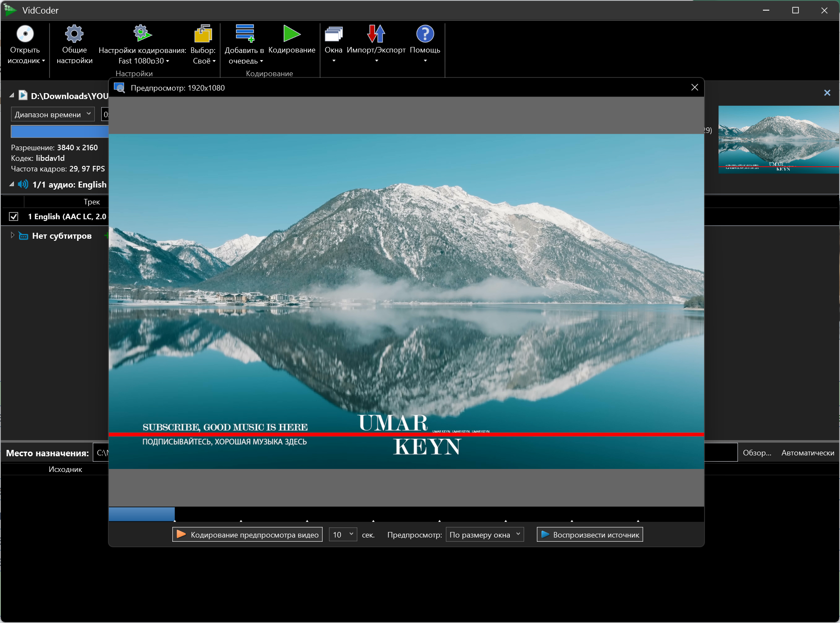This screenshot has width=840, height=623.
Task: Expand the 'Нет субтитров' subtitles section
Action: click(x=12, y=235)
